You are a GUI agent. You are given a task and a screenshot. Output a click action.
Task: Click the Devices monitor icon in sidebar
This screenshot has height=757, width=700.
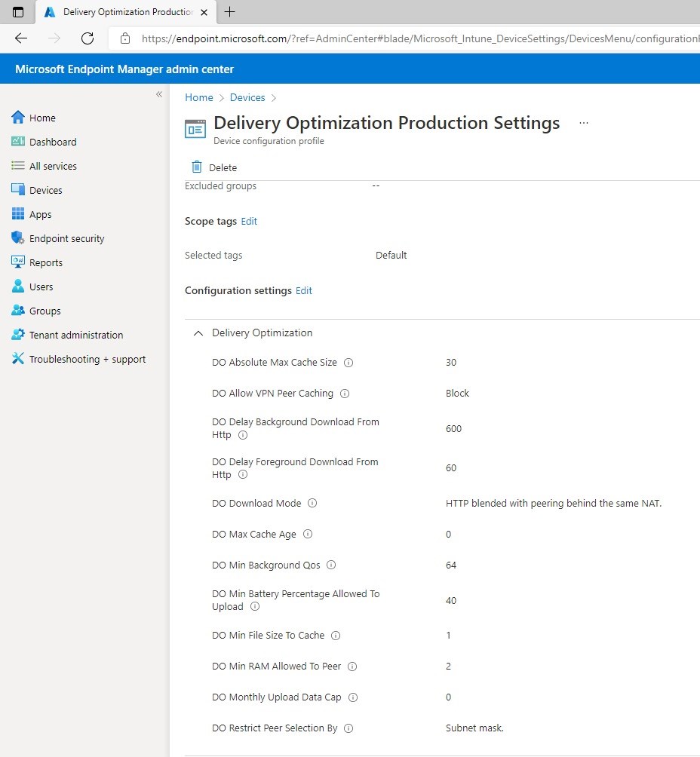[x=18, y=189]
